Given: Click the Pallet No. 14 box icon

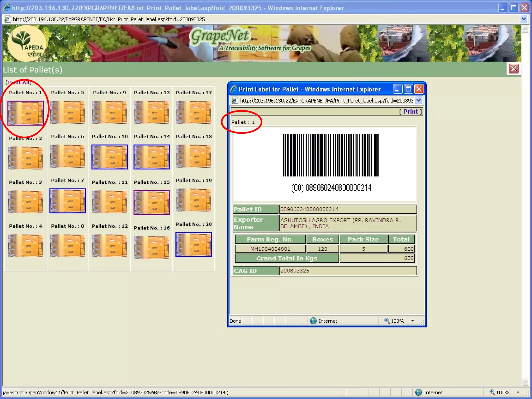Looking at the screenshot, I should tap(152, 157).
